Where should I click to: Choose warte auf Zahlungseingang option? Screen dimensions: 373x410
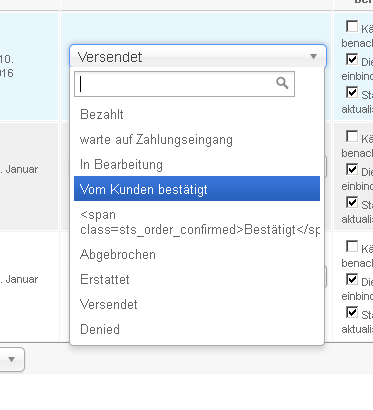click(x=197, y=139)
